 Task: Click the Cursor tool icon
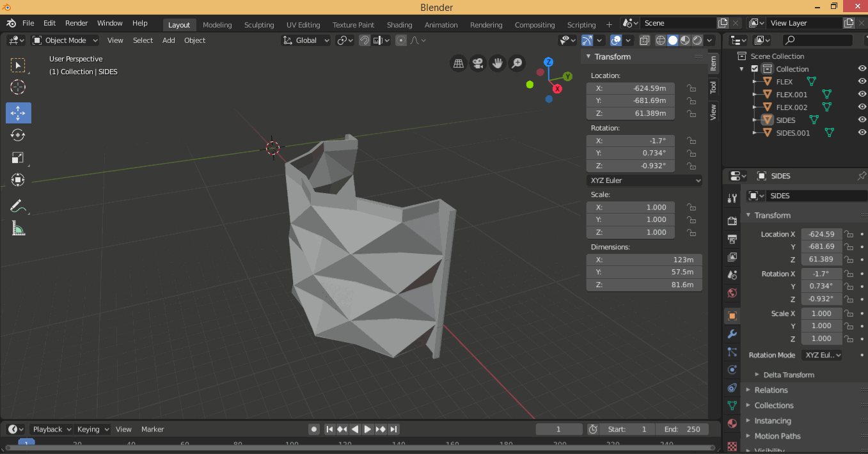click(x=18, y=87)
